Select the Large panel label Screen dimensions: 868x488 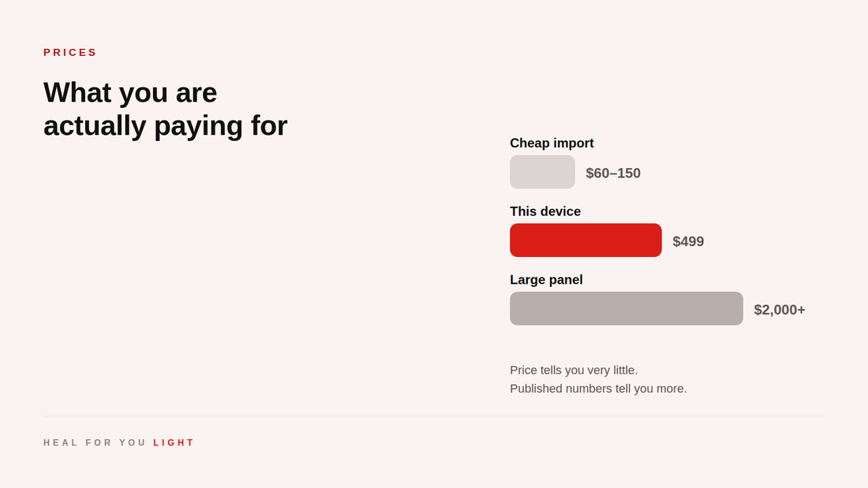pyautogui.click(x=546, y=280)
